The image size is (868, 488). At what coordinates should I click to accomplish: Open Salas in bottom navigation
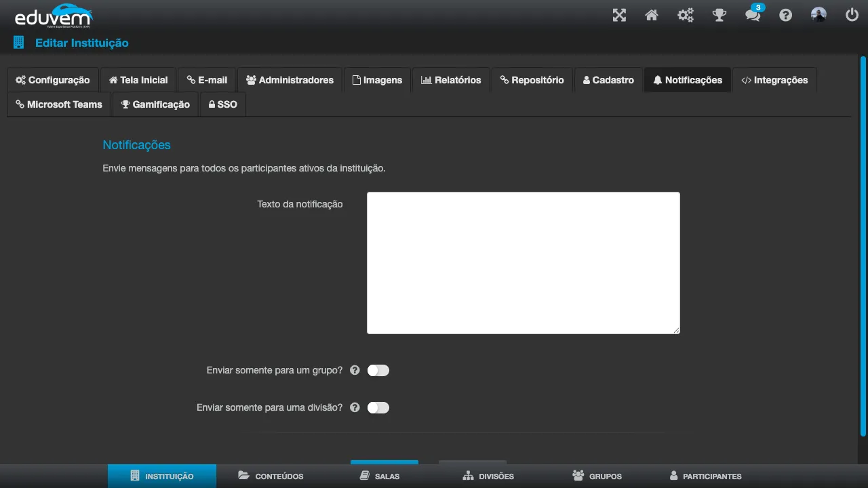click(x=379, y=476)
